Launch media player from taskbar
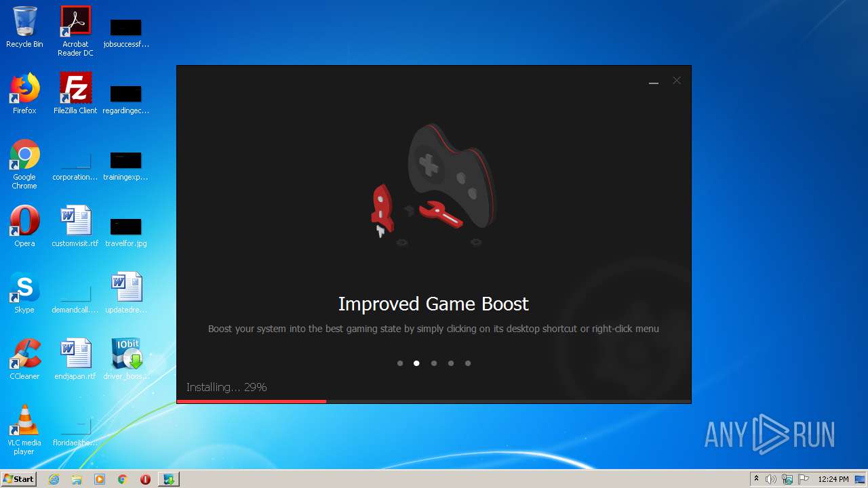The height and width of the screenshot is (488, 868). pos(100,479)
